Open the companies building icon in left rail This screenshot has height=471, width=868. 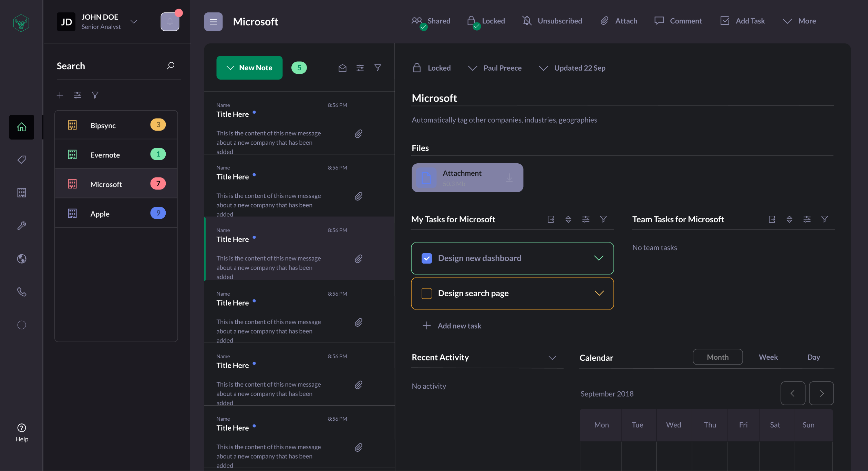click(22, 193)
